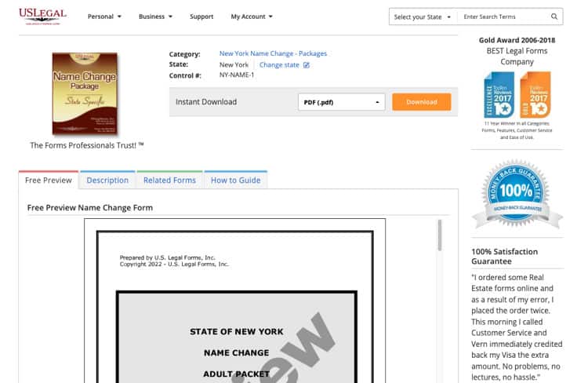
Task: Expand the My Account menu
Action: tap(252, 16)
